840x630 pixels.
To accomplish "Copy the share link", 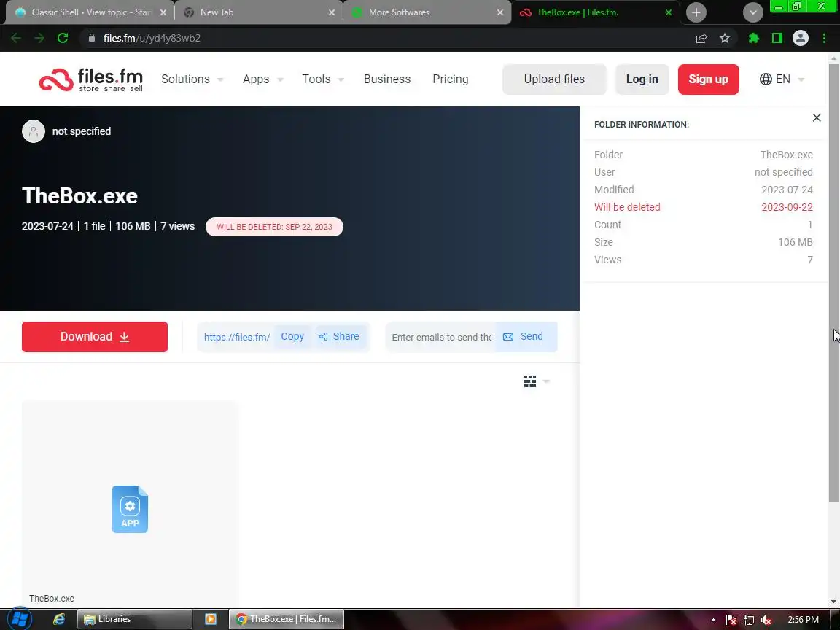I will pos(292,336).
